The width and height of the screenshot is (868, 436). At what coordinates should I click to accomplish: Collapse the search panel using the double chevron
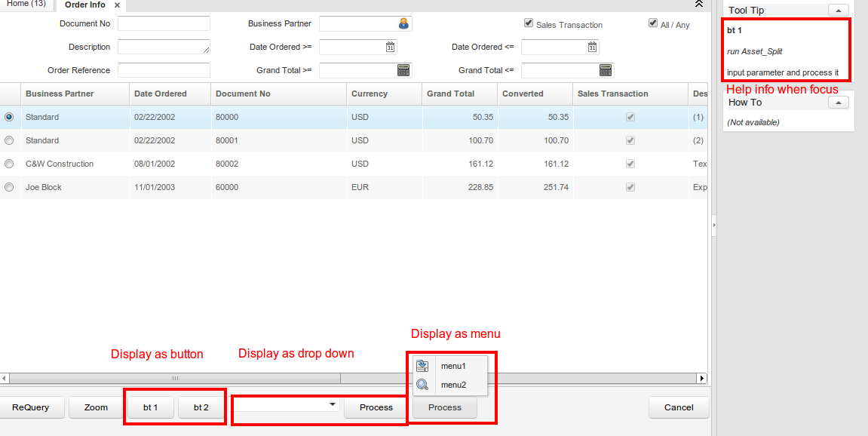698,5
